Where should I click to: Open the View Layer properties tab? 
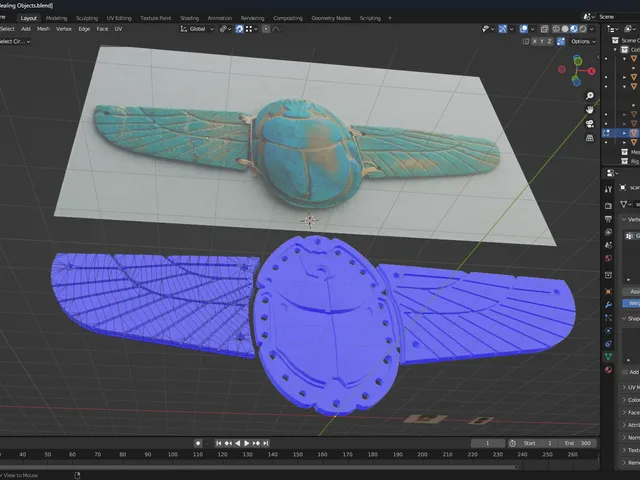point(608,232)
